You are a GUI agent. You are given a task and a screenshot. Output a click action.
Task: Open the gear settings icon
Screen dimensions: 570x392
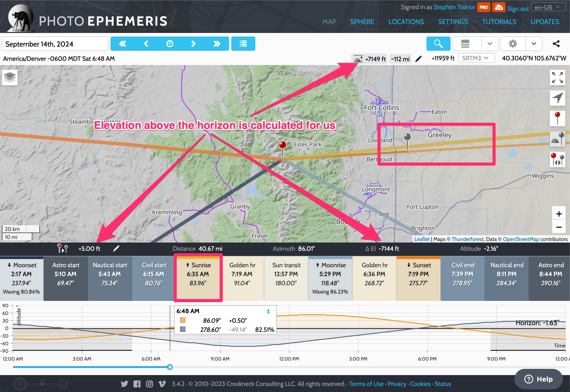click(513, 44)
